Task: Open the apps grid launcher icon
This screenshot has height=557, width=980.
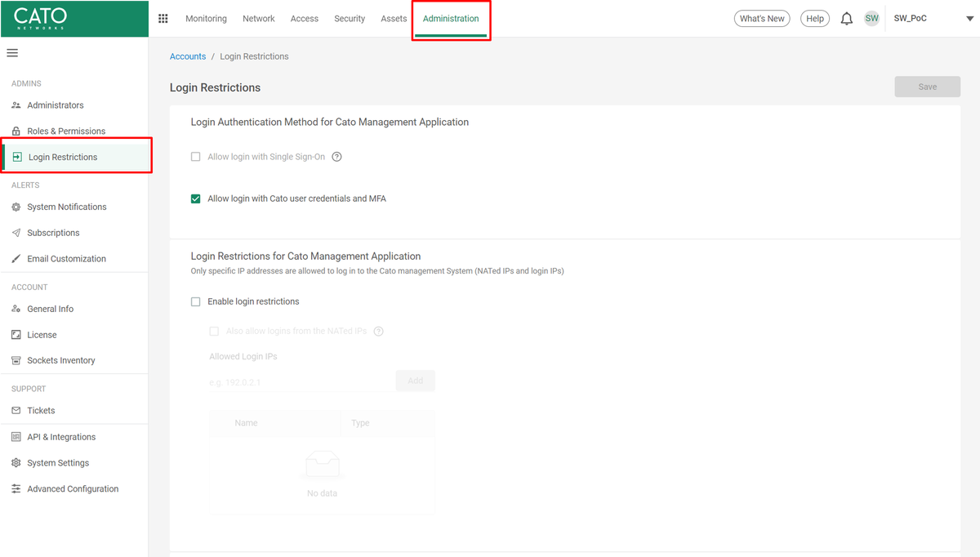Action: 163,19
